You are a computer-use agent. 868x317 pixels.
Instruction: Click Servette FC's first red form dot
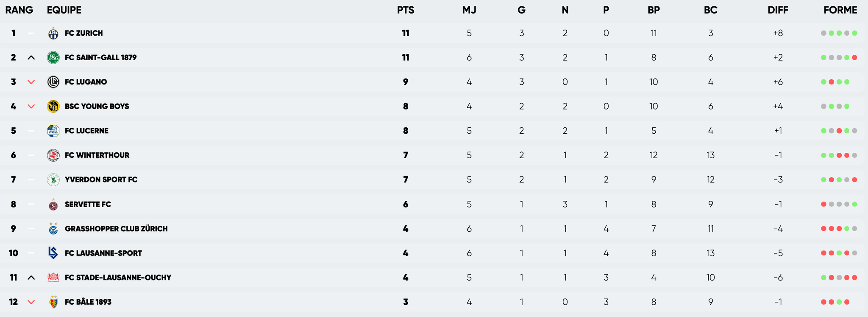tap(823, 204)
